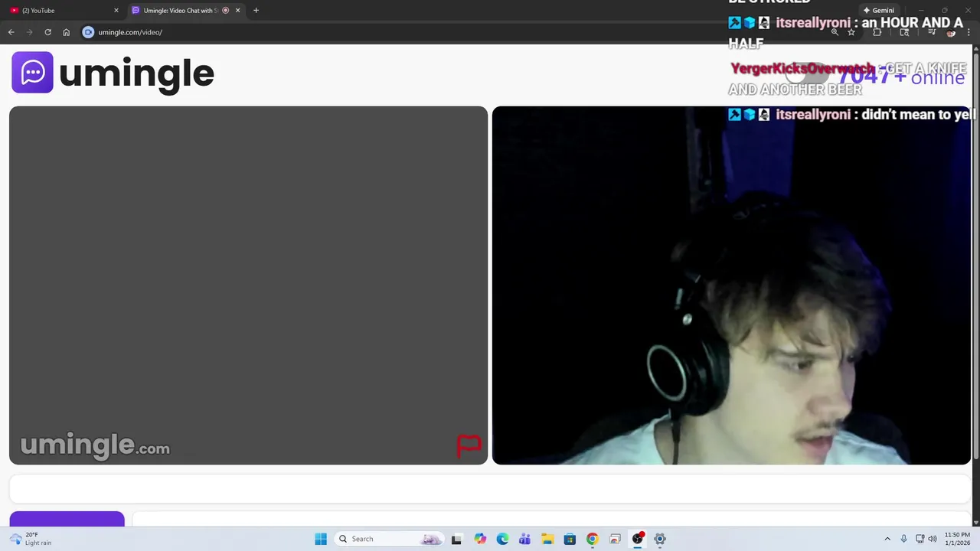Click the media control playlist icon
The height and width of the screenshot is (551, 980).
click(x=932, y=32)
